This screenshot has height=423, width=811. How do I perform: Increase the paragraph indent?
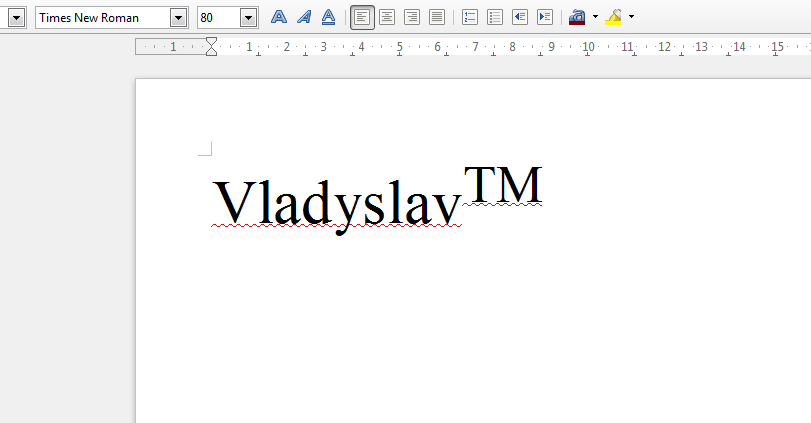tap(544, 17)
